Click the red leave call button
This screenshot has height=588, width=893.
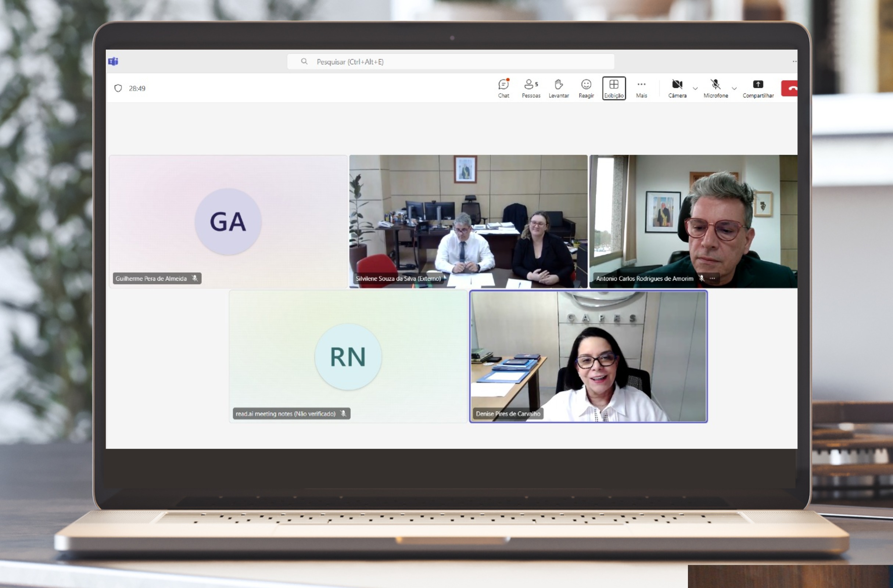[x=790, y=89]
